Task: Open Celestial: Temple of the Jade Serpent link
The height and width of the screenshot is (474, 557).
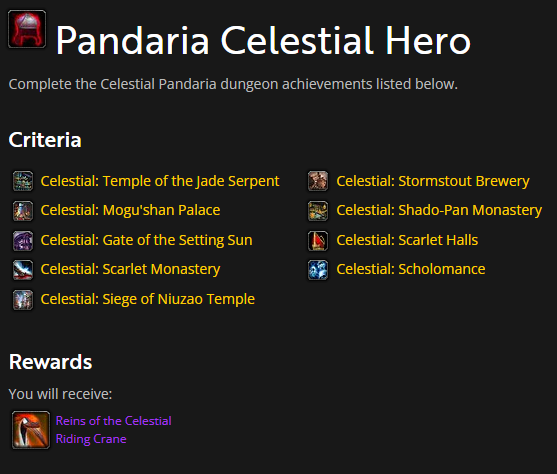Action: coord(160,181)
